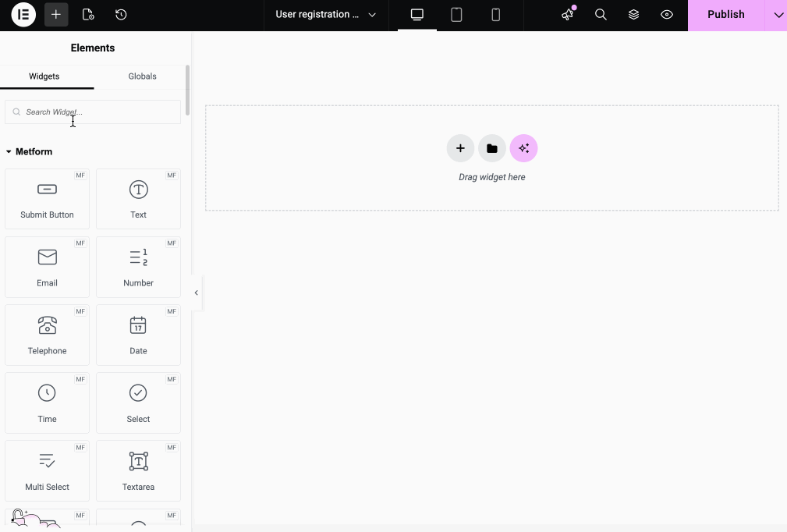Image resolution: width=787 pixels, height=532 pixels.
Task: Click the AI sparkle icon in the canvas
Action: [x=523, y=148]
